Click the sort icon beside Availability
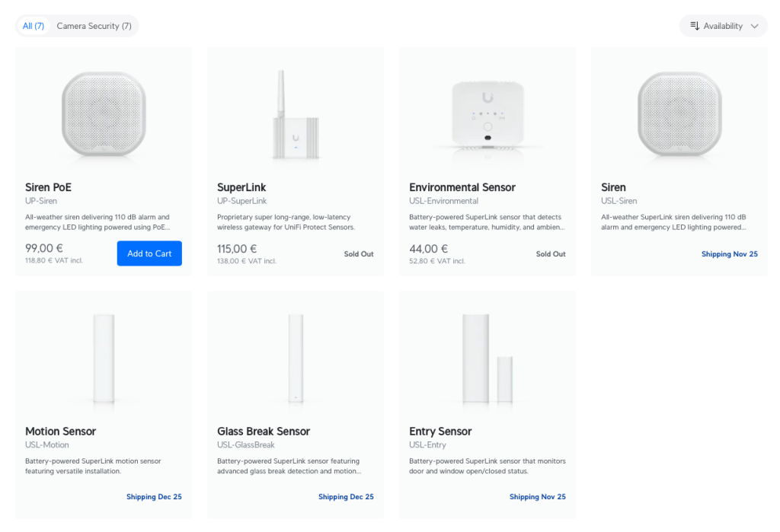Image resolution: width=780 pixels, height=532 pixels. click(x=695, y=26)
